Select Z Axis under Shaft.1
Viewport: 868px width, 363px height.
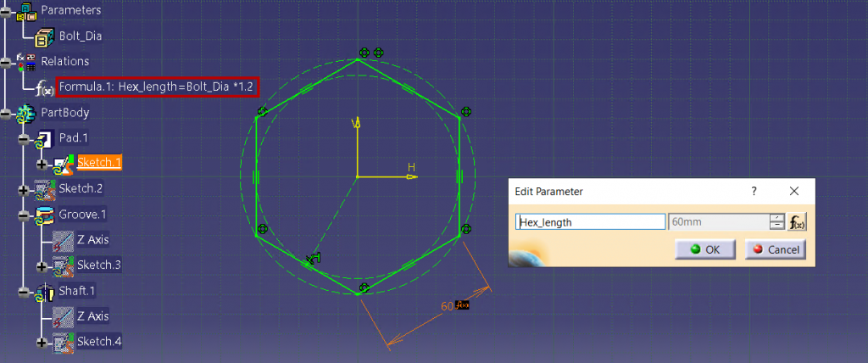92,316
